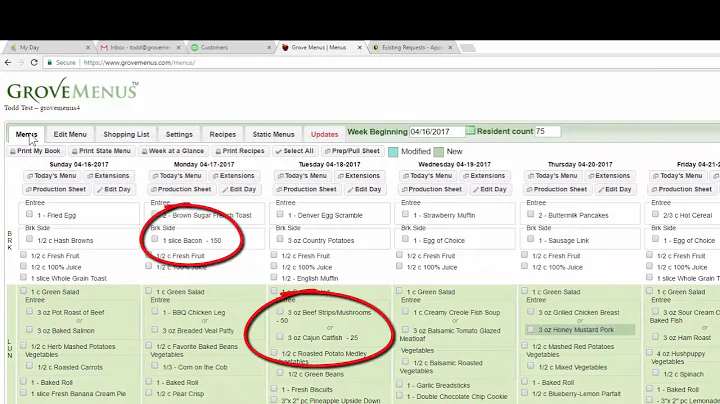This screenshot has width=720, height=404.
Task: Open Today's Menu for Friday
Action: 678,176
